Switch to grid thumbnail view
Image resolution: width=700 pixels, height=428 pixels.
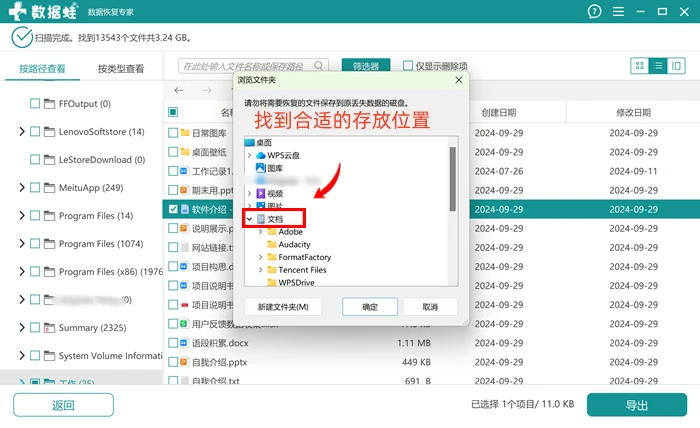(x=640, y=66)
